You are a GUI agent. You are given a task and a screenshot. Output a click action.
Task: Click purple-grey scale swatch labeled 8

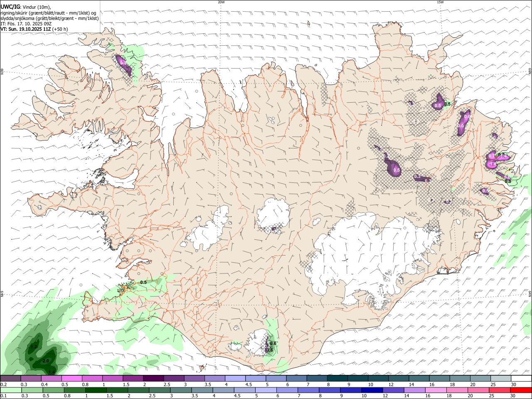tap(337, 379)
